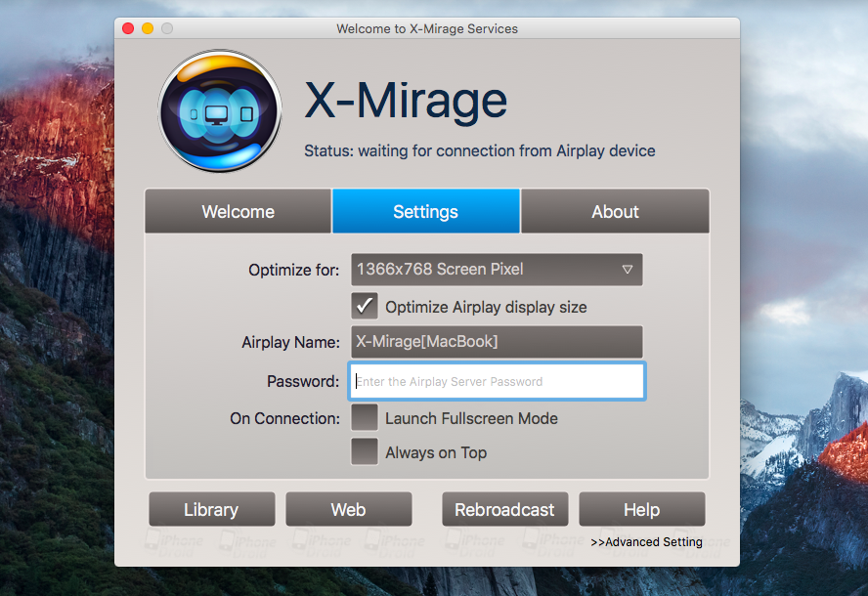Click the status text waiting for connection
The height and width of the screenshot is (596, 868).
479,150
